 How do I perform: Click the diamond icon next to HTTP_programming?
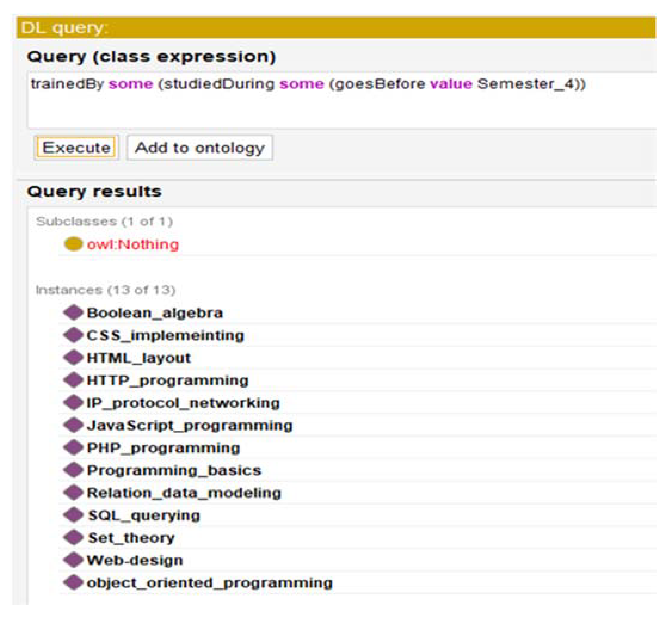click(73, 380)
